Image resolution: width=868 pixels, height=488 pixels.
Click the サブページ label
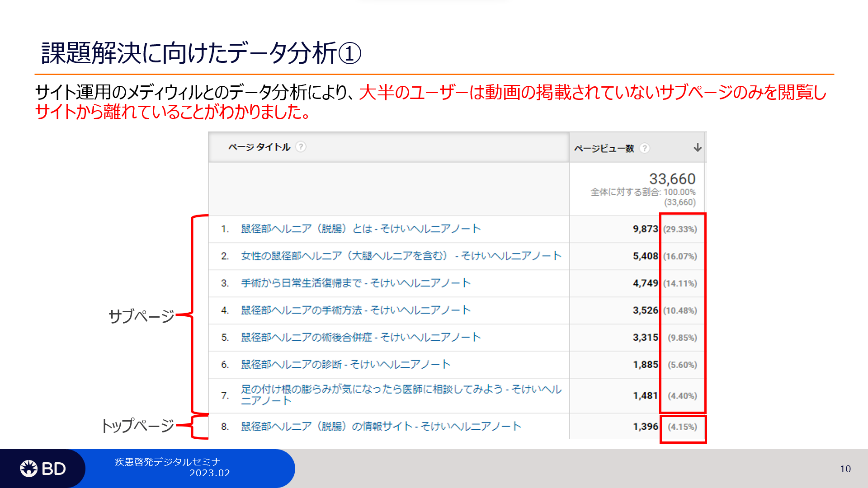141,316
